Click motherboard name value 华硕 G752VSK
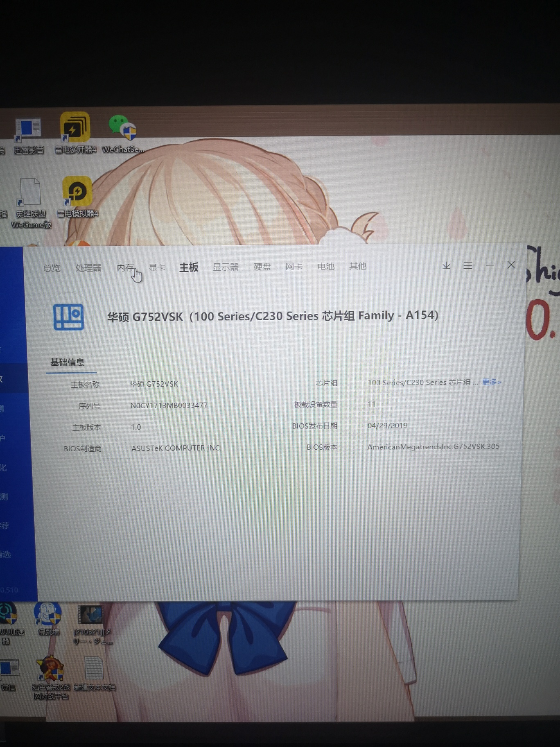The width and height of the screenshot is (560, 747). point(154,384)
